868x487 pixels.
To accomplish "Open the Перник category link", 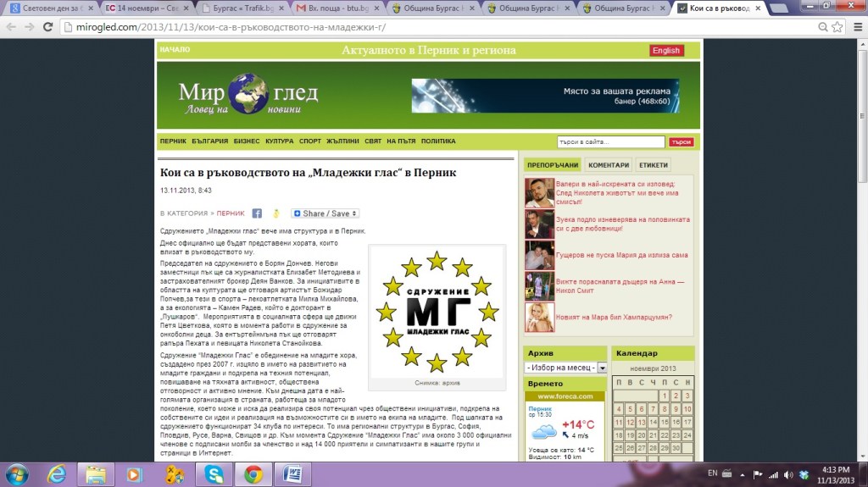I will (x=230, y=213).
